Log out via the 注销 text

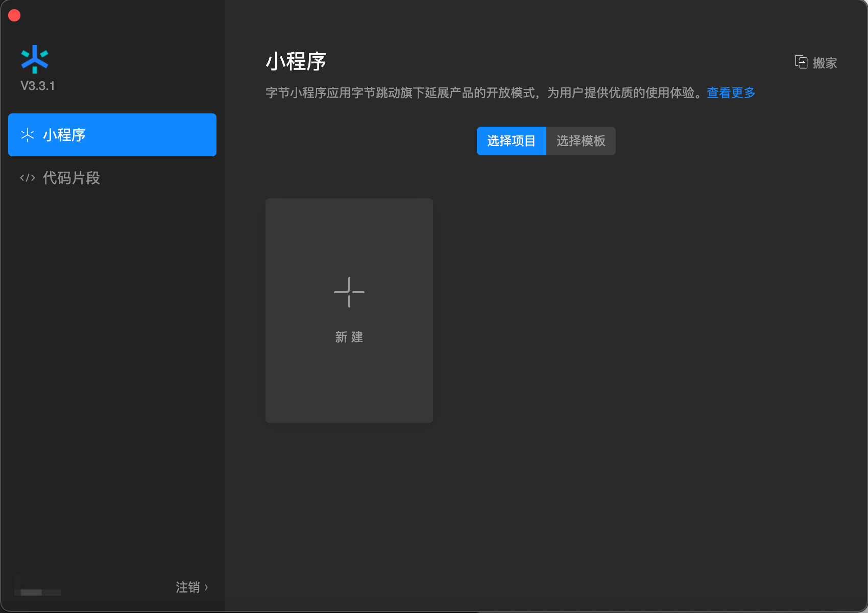(187, 587)
